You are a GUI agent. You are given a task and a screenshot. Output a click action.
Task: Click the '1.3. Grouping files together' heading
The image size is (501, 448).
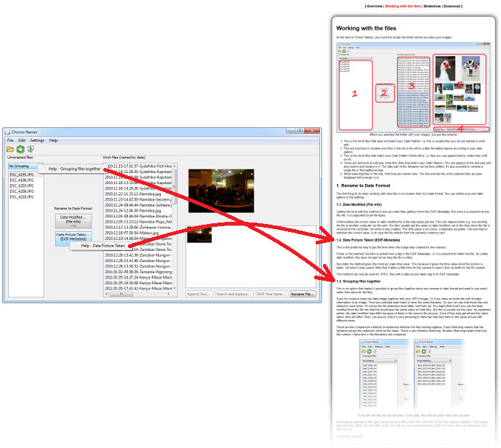(358, 281)
